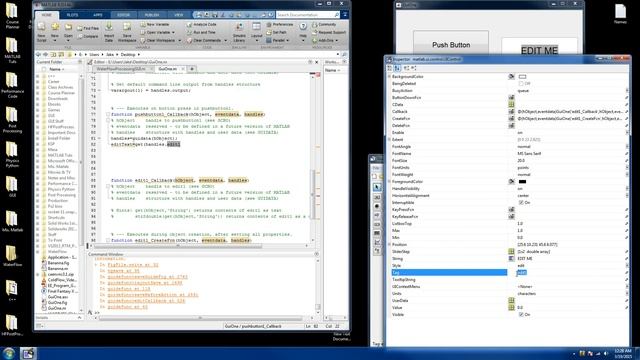640x360 pixels.
Task: Click the Push Button in the GUI window
Action: (x=451, y=43)
